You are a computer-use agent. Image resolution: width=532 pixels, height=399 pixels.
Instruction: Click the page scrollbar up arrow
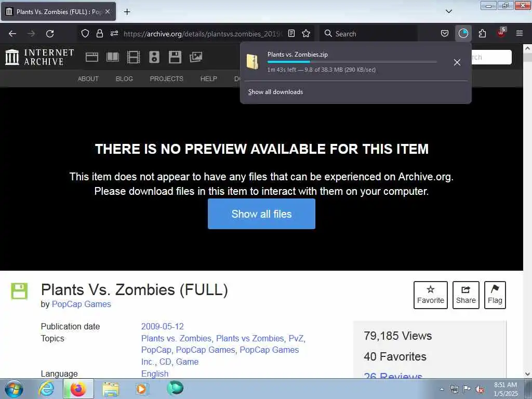click(x=528, y=48)
